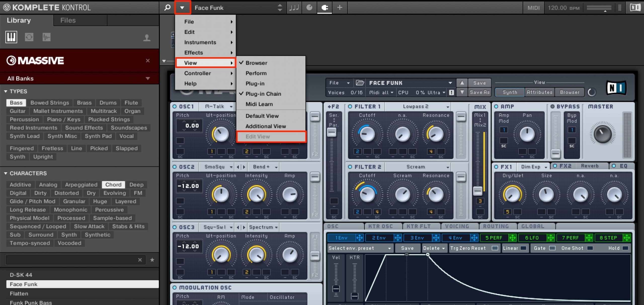Toggle OSC1 on/off power button
Viewport: 644px width, 305px height.
[175, 107]
